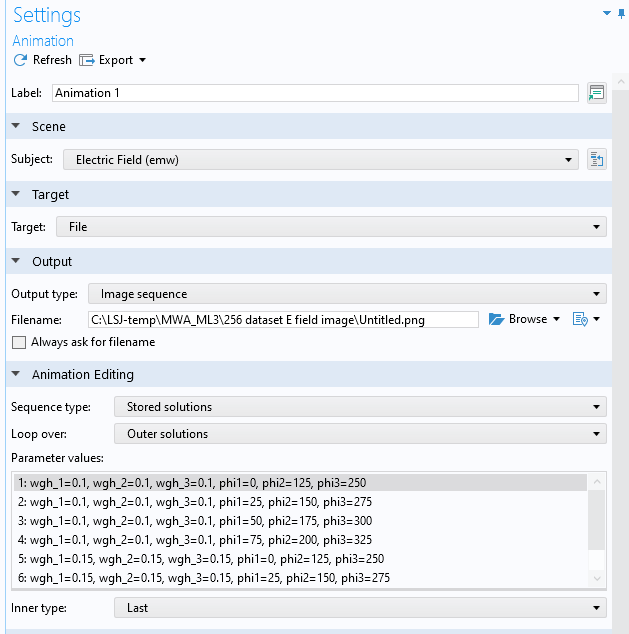This screenshot has height=634, width=629.
Task: Collapse the Scene section
Action: 16,127
